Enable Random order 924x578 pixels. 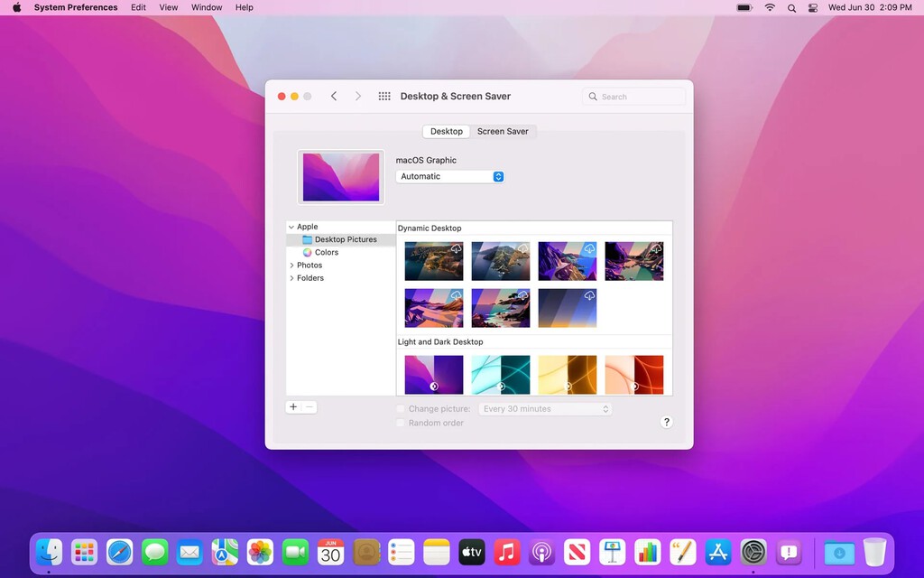[x=401, y=423]
